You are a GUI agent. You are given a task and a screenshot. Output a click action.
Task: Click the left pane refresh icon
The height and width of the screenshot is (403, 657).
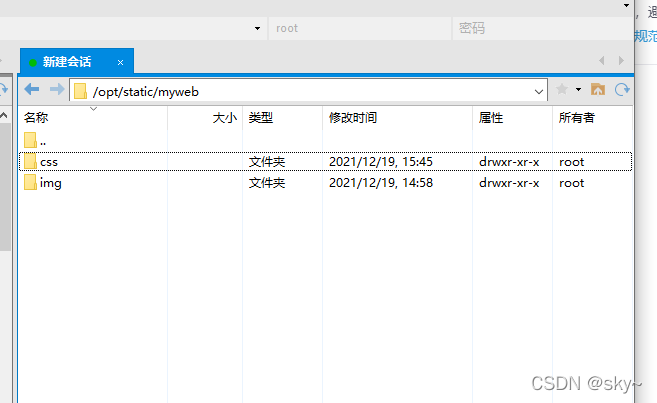tap(3, 89)
